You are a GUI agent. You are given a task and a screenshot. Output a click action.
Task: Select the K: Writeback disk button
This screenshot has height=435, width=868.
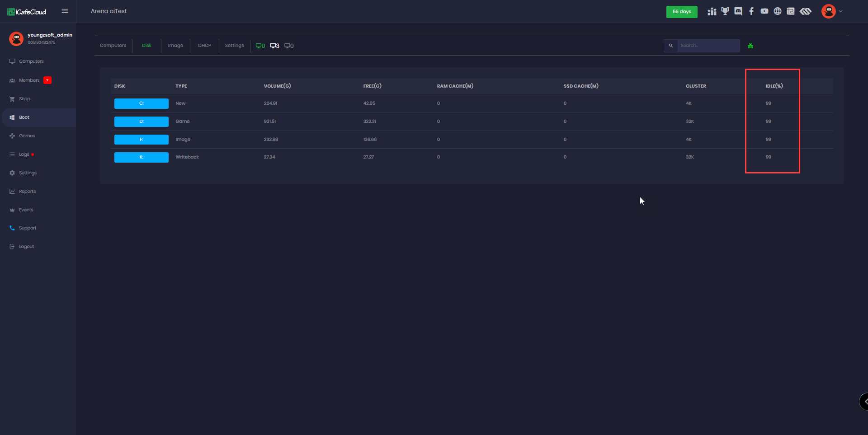tap(141, 157)
